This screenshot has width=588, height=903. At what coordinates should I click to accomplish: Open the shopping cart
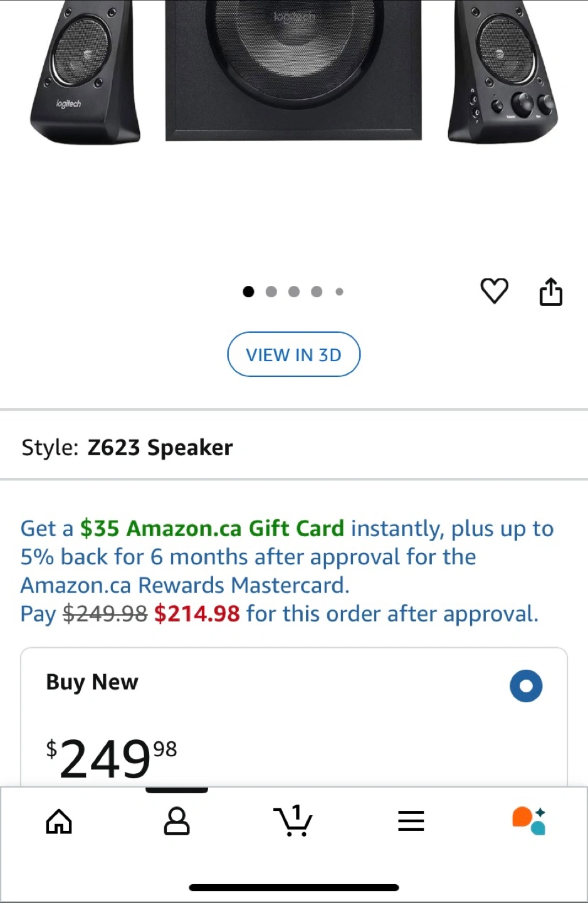pos(293,821)
